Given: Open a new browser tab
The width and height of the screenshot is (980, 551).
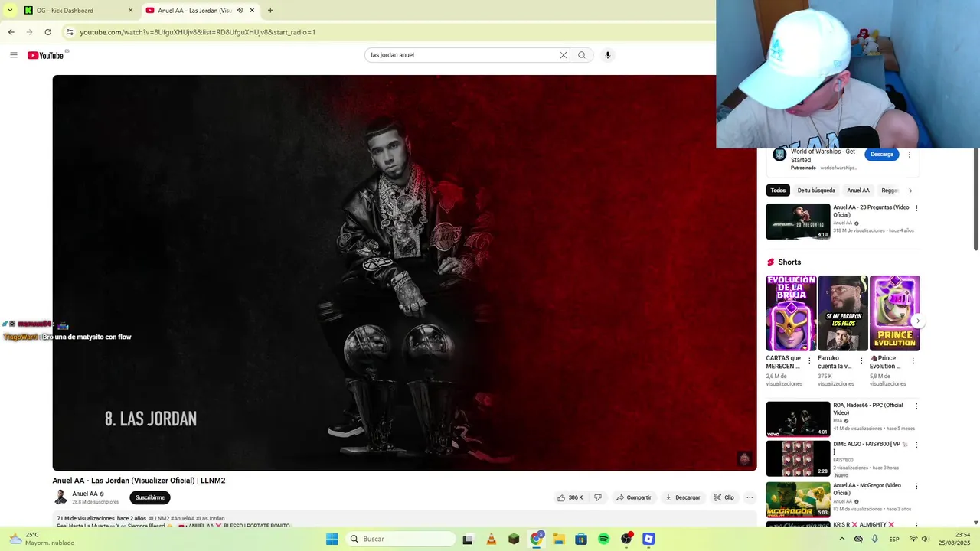Looking at the screenshot, I should point(270,11).
